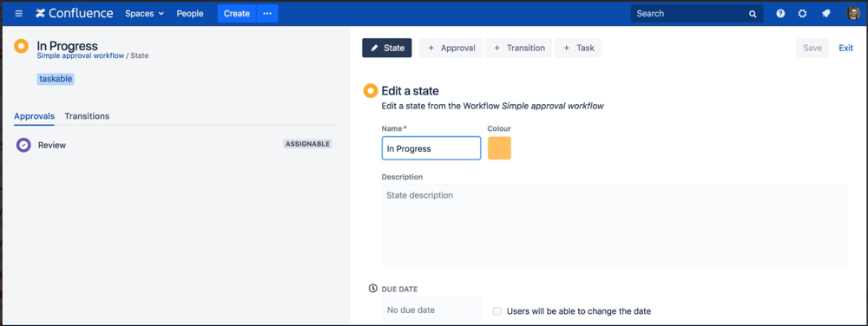Click the purple Review approval icon
The image size is (868, 326).
coord(23,145)
